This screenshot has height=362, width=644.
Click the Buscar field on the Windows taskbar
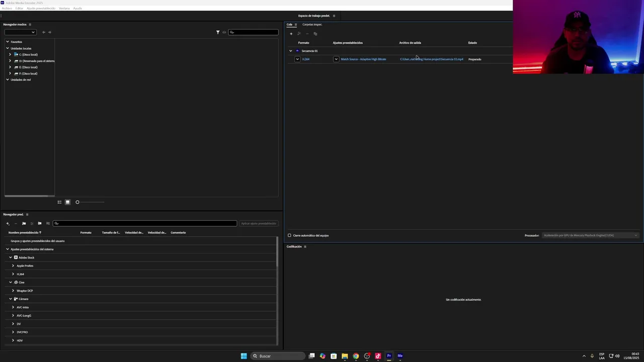(x=278, y=356)
